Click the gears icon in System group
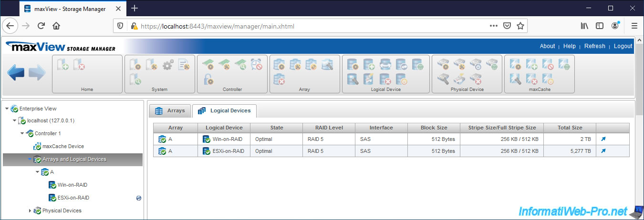The height and width of the screenshot is (220, 644). click(168, 65)
